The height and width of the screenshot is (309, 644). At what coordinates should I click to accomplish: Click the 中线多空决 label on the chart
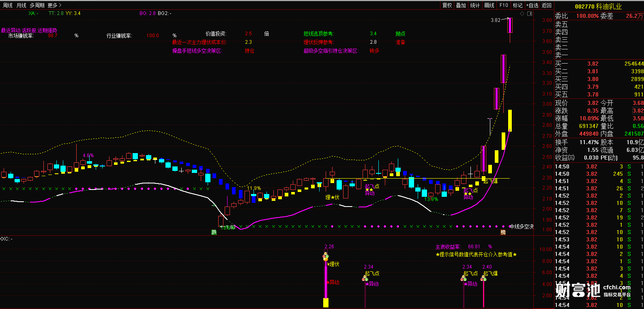coord(522,226)
